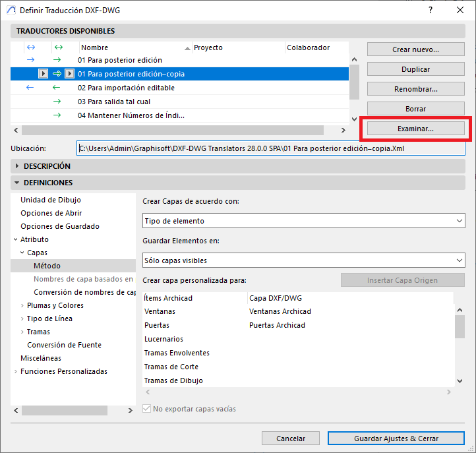Select 'Opciones de Guardado' in the tree
This screenshot has width=476, height=453.
(60, 226)
